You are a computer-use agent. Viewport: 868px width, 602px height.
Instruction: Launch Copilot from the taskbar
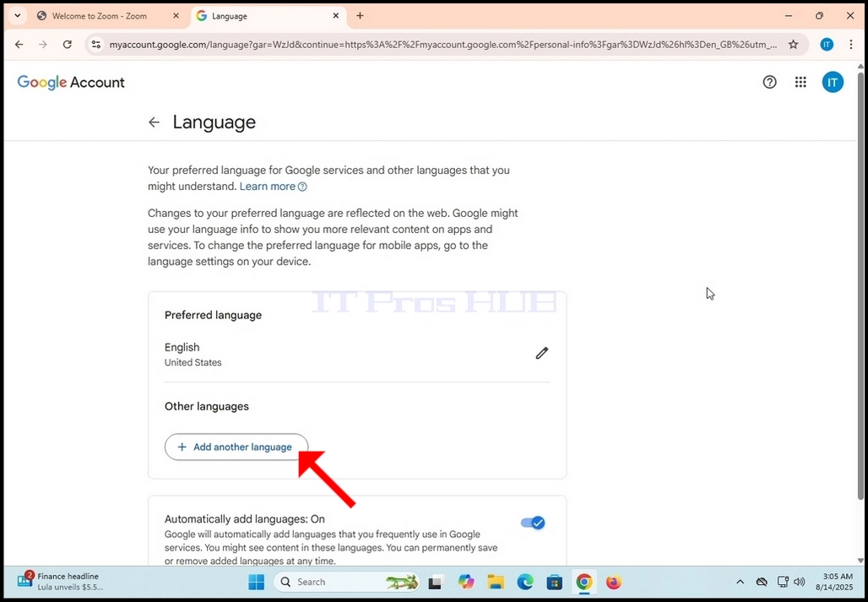point(466,582)
